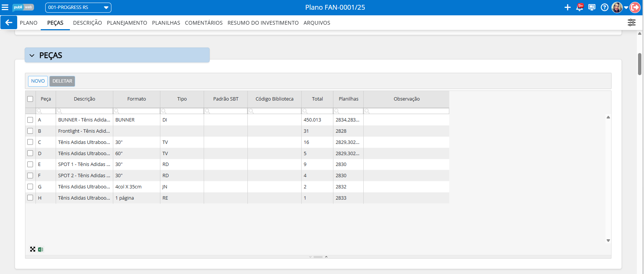Go back using the blue arrow button

[9, 22]
